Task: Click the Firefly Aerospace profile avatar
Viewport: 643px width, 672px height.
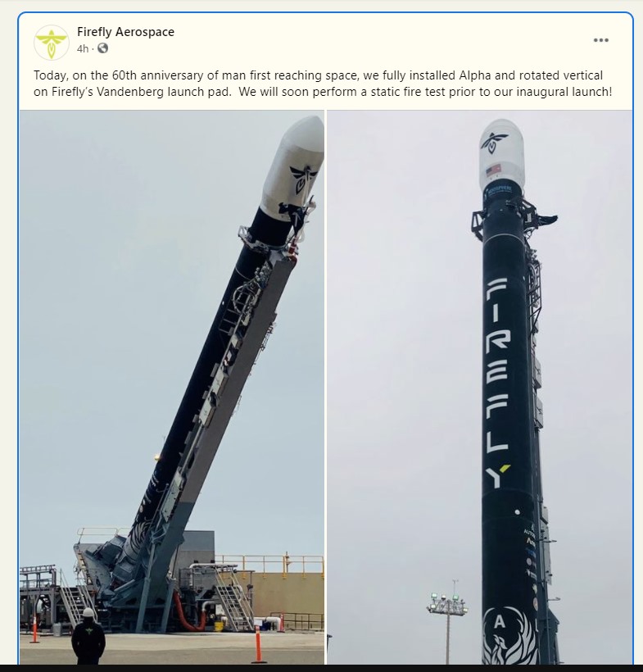Action: click(x=52, y=43)
